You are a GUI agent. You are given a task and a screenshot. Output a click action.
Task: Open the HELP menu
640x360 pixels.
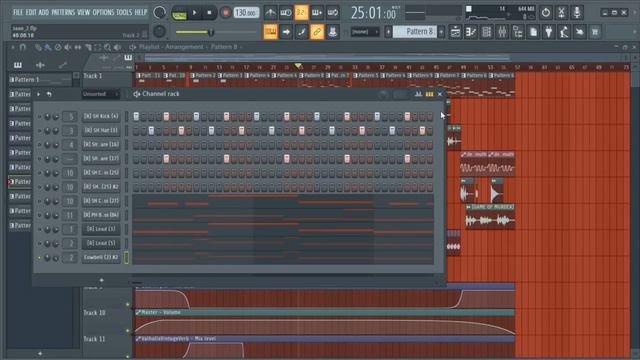pos(141,12)
